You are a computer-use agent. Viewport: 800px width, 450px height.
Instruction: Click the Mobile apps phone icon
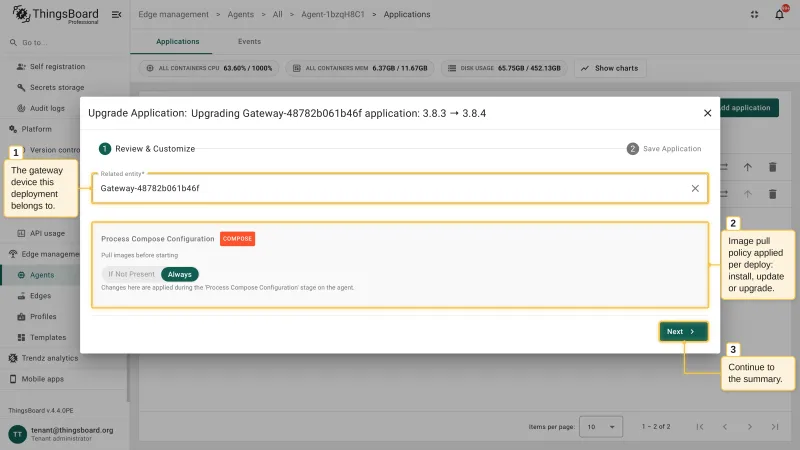(x=13, y=379)
